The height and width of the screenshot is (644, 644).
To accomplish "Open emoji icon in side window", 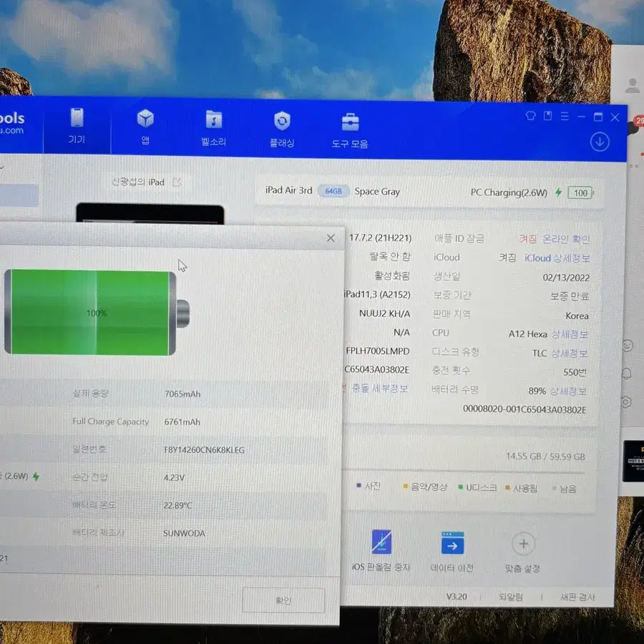I will click(628, 346).
